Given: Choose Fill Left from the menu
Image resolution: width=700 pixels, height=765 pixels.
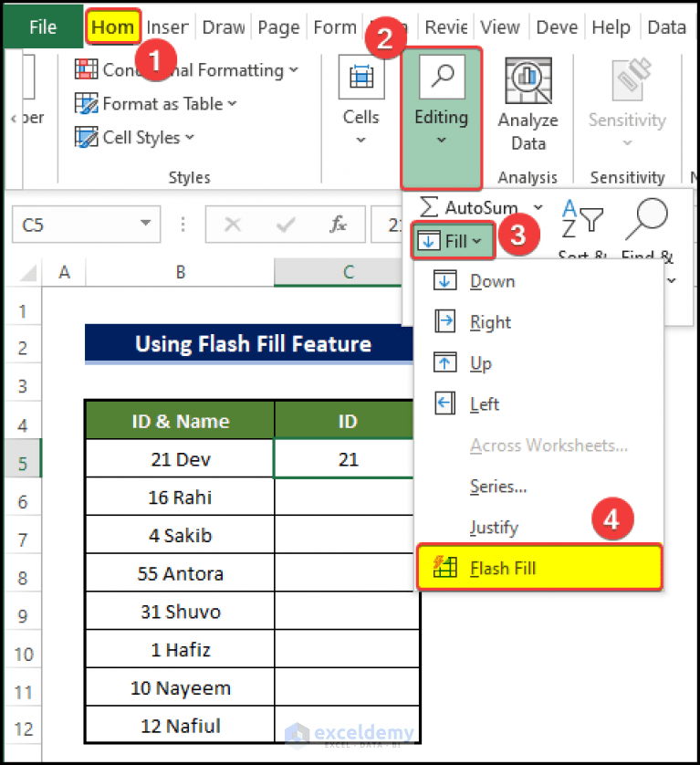Looking at the screenshot, I should 538,404.
